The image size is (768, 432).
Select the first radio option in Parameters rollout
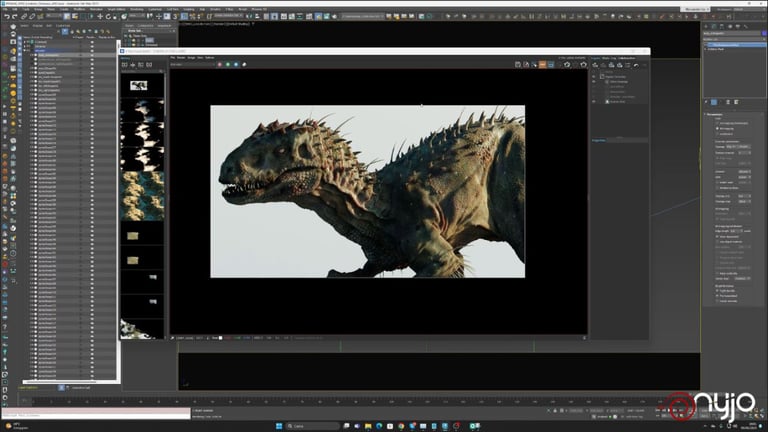point(718,123)
